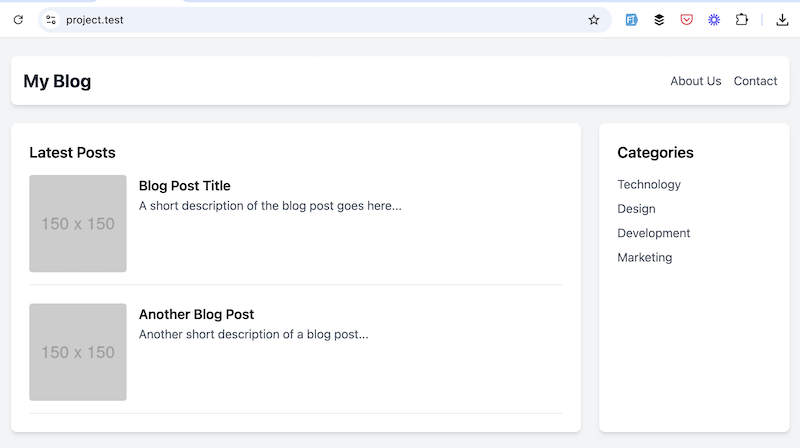Open the Marketing category
The height and width of the screenshot is (448, 800).
point(644,257)
